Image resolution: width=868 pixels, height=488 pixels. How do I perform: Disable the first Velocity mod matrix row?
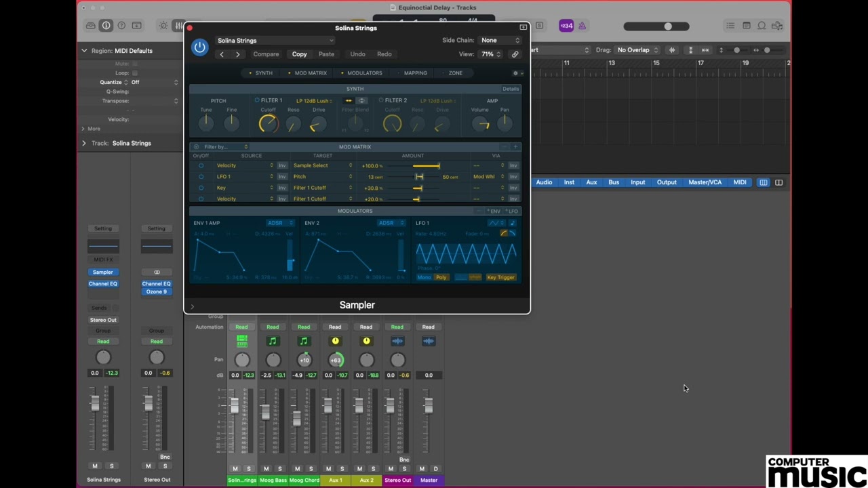201,165
